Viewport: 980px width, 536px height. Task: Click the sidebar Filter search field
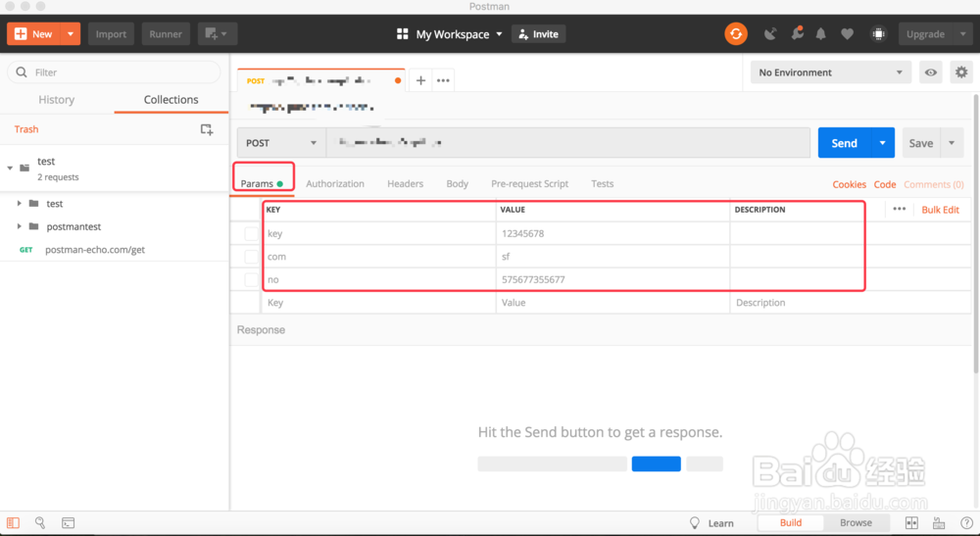tap(114, 73)
